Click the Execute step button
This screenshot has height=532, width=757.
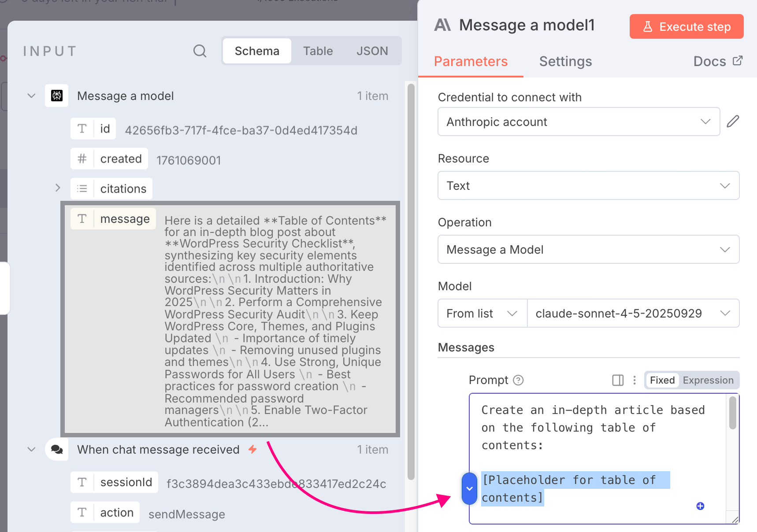686,27
